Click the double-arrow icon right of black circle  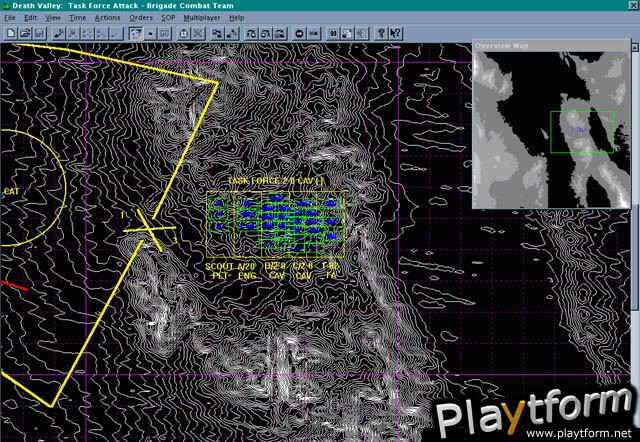point(313,33)
